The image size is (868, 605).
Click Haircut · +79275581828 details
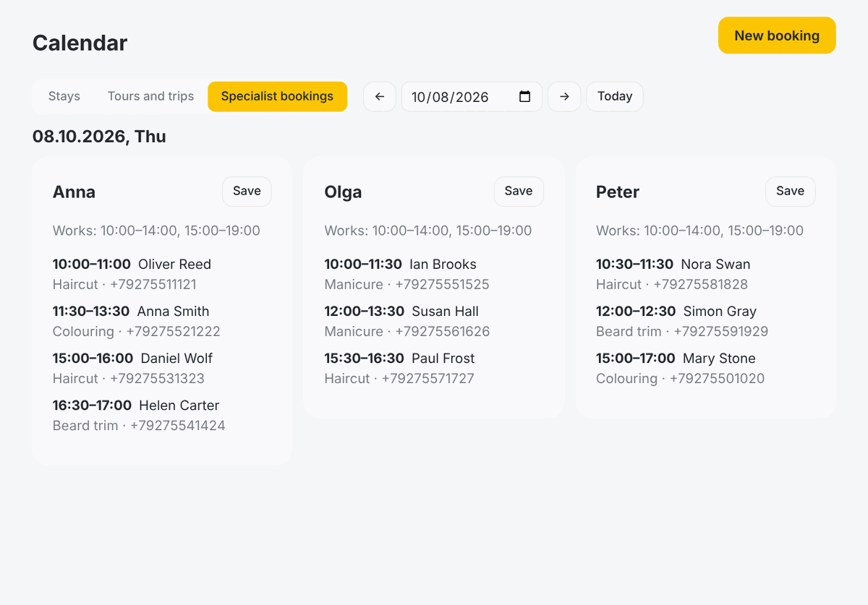672,285
